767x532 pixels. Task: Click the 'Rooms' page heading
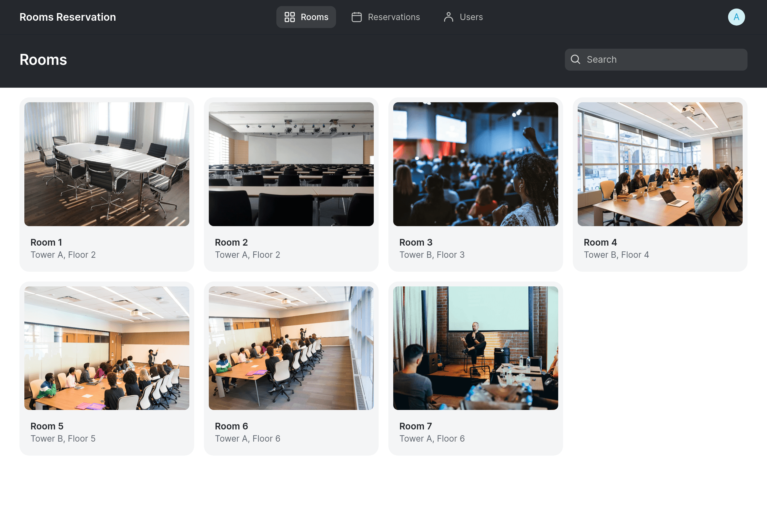tap(43, 60)
